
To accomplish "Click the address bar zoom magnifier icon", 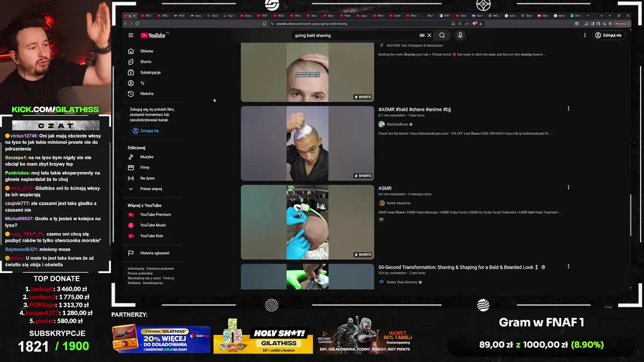I will [x=460, y=24].
